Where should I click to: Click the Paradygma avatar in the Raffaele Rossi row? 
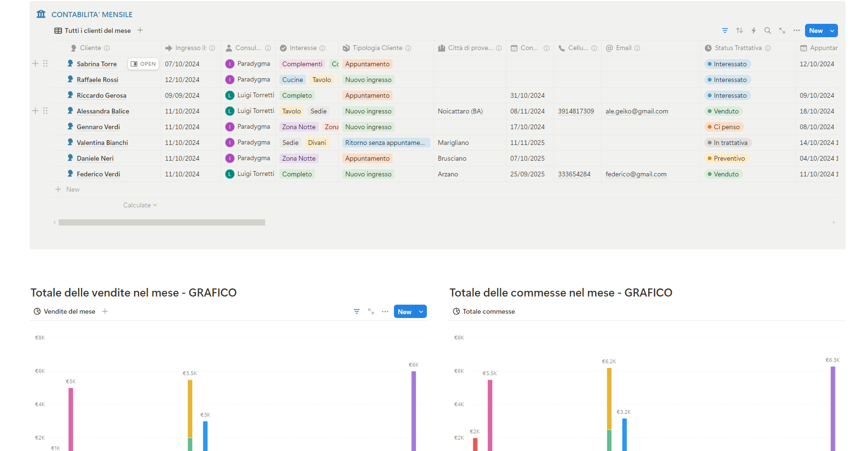pyautogui.click(x=230, y=80)
